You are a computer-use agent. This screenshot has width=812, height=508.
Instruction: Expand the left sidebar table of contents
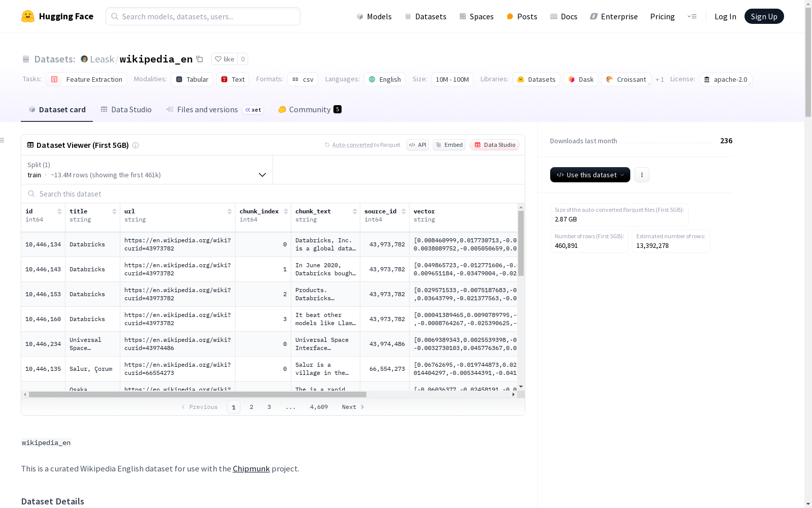coord(3,140)
